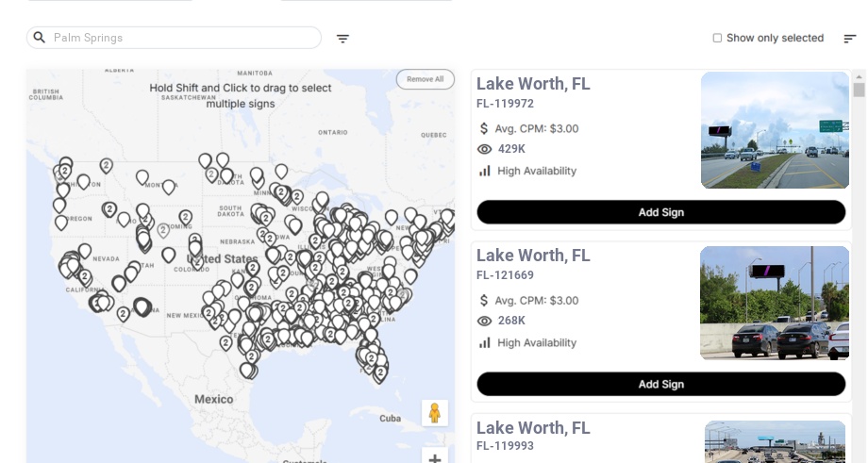The width and height of the screenshot is (868, 463).
Task: Click the availability bars icon for FL-121669
Action: [x=485, y=342]
